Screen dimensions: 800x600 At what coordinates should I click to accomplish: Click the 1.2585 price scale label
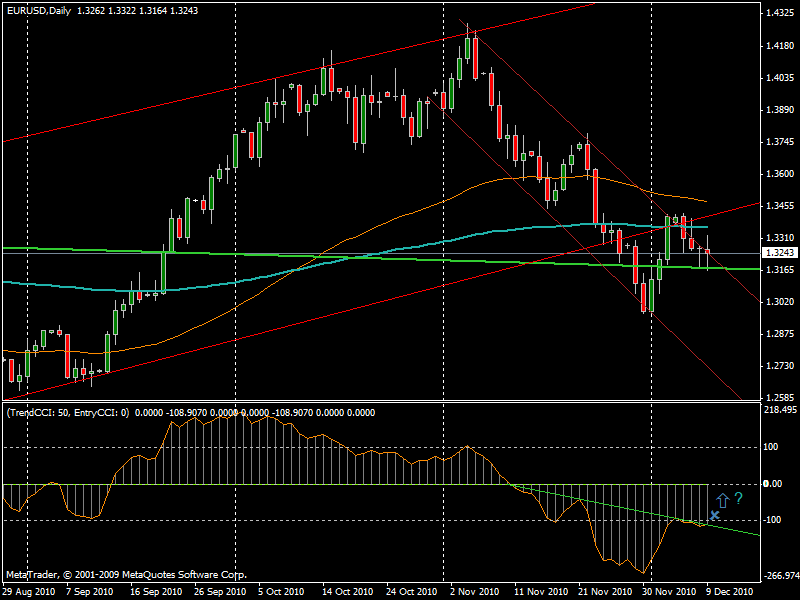(780, 397)
